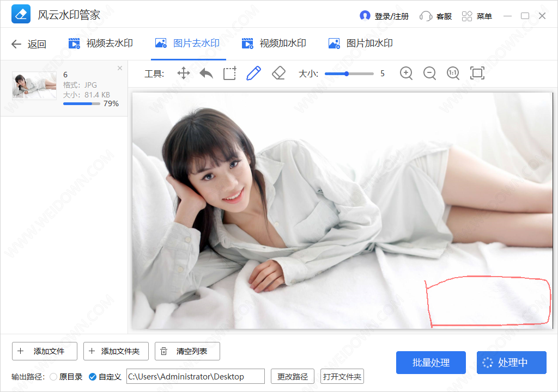Zoom in with the magnifier plus icon
This screenshot has width=558, height=392.
tap(406, 73)
